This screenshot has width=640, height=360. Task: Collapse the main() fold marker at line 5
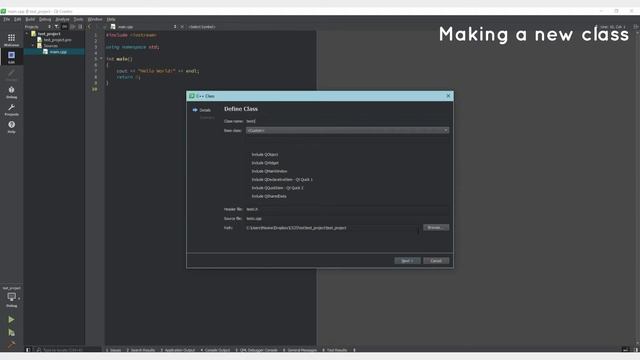[102, 59]
